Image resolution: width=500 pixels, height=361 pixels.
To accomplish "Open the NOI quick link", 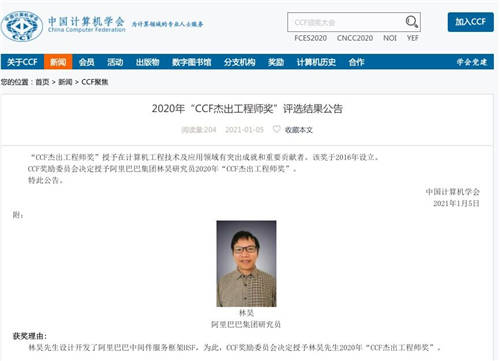I will coord(390,38).
